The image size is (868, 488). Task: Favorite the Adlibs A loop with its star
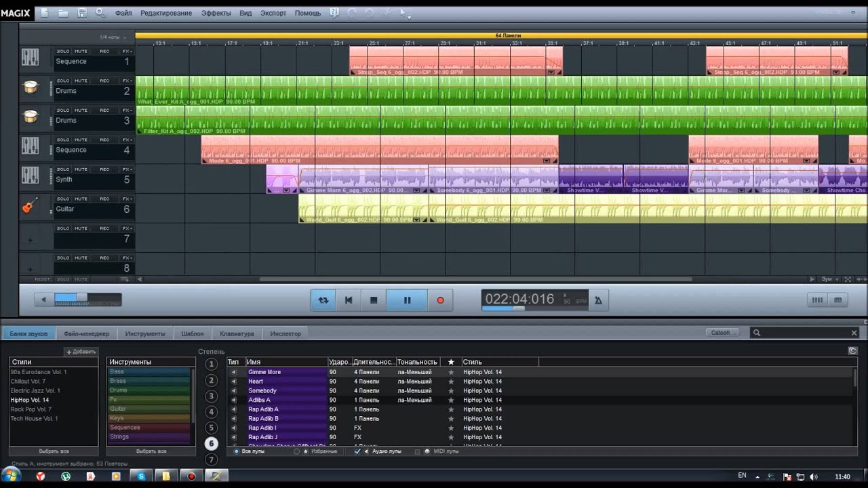coord(451,401)
